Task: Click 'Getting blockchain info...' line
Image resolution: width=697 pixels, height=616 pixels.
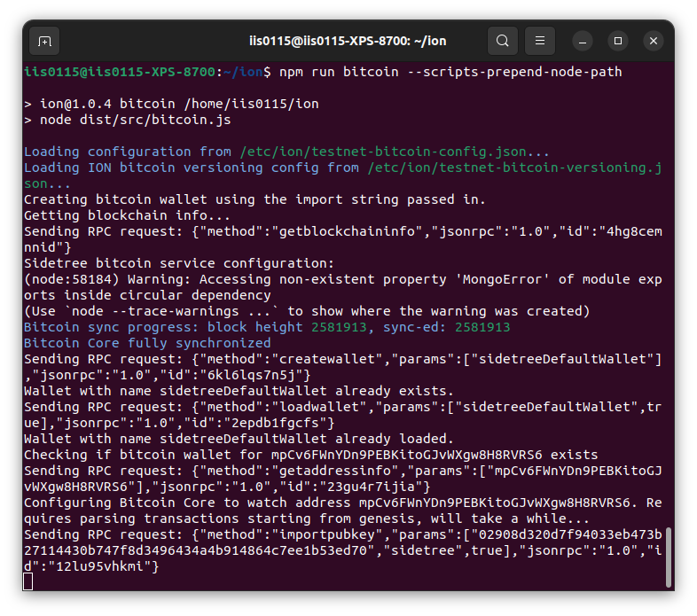Action: click(x=127, y=215)
